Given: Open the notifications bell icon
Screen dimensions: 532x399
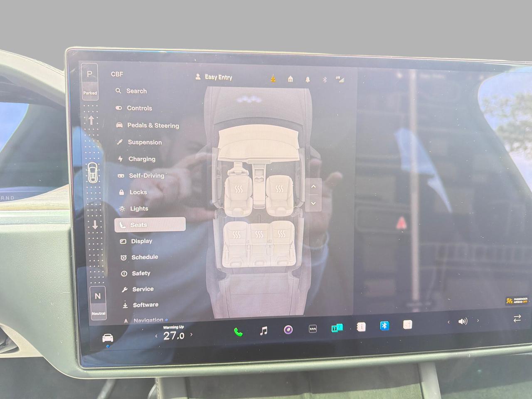Looking at the screenshot, I should coord(308,79).
